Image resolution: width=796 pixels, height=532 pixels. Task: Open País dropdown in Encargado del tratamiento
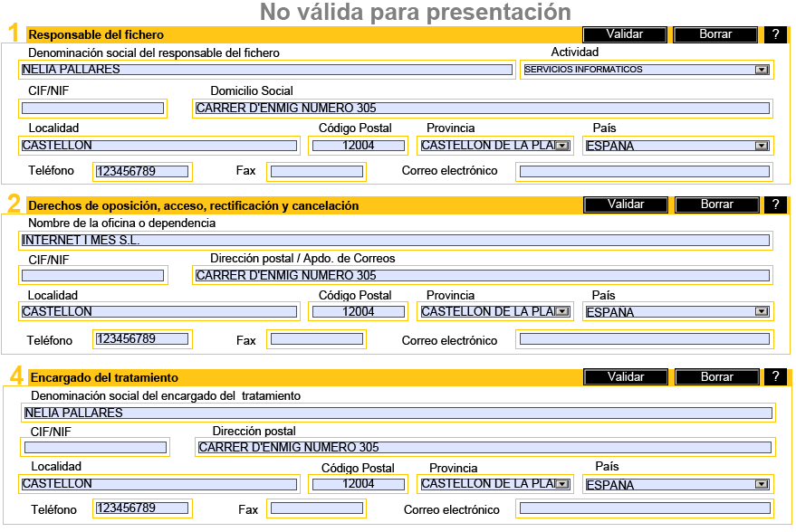pyautogui.click(x=762, y=484)
